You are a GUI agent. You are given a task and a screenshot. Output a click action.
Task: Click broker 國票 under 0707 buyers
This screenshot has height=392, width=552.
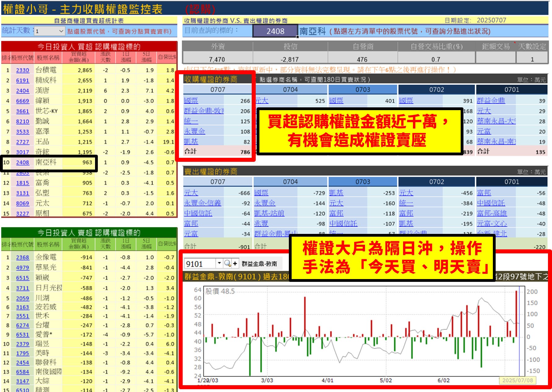click(191, 101)
